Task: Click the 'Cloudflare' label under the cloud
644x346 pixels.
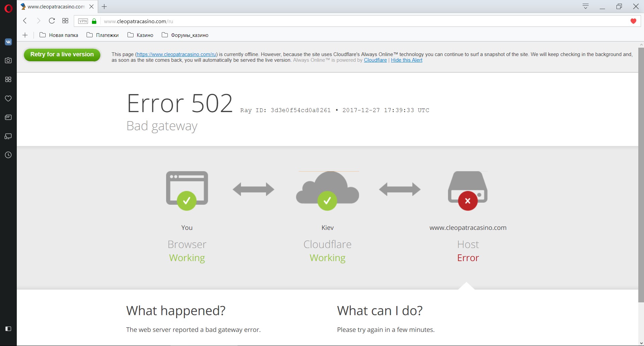Action: [x=328, y=244]
